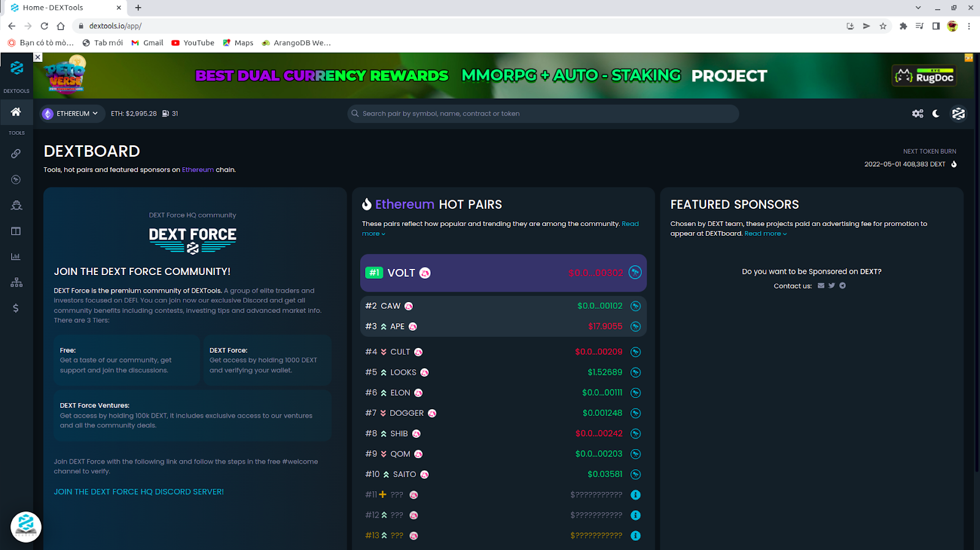Select the SHIB pair name

[x=399, y=434]
